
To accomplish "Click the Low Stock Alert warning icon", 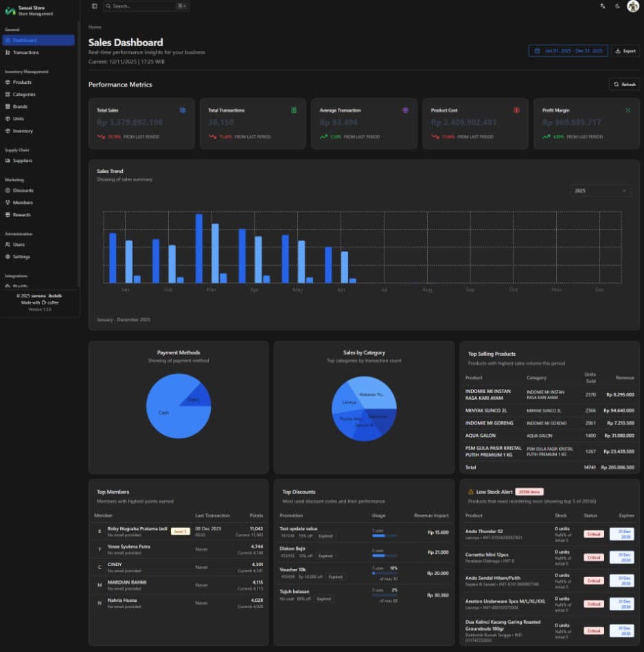I will 470,492.
